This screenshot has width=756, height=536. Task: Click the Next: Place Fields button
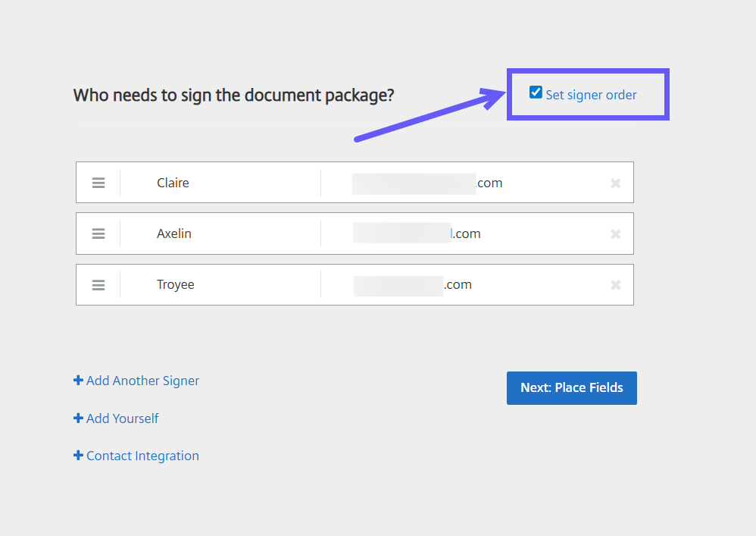pyautogui.click(x=571, y=388)
